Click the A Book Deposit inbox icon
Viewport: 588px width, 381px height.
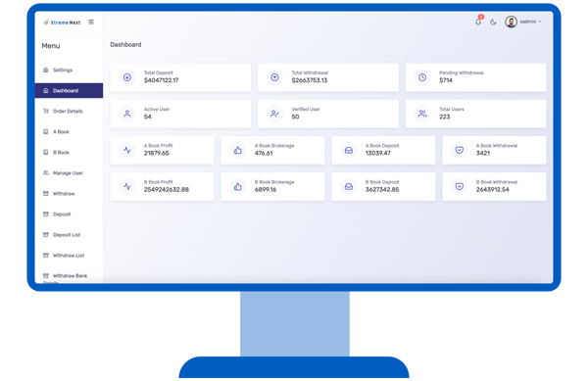coord(349,150)
